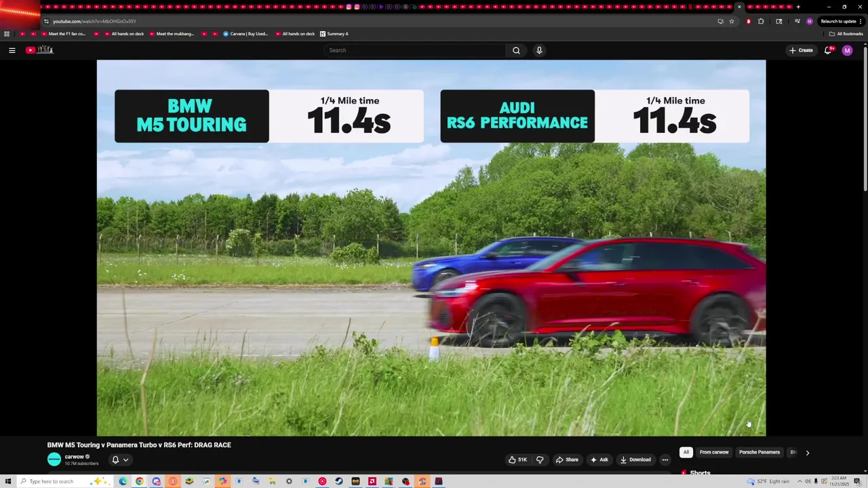Click the video title text

point(139,445)
